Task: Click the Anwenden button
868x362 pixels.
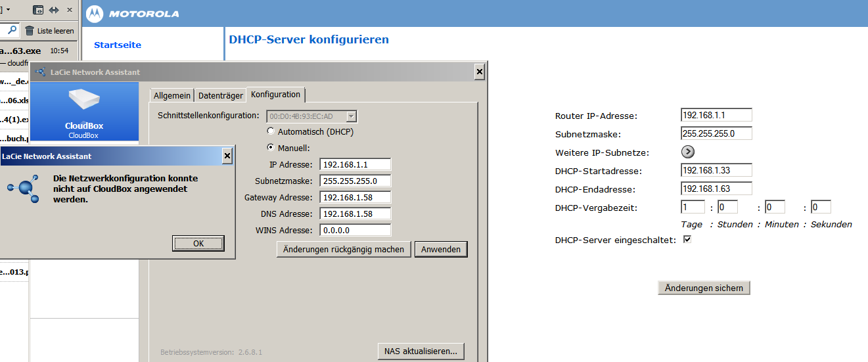Action: pos(441,249)
